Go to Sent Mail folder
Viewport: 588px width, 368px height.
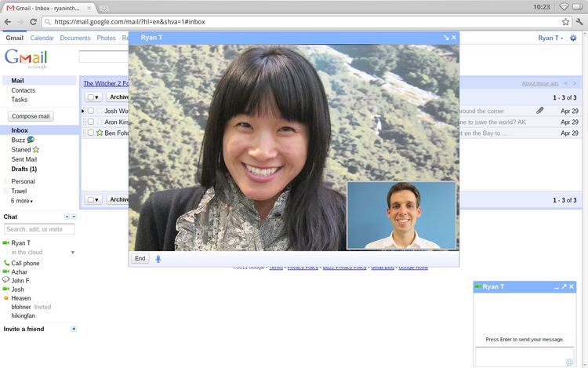coord(25,159)
